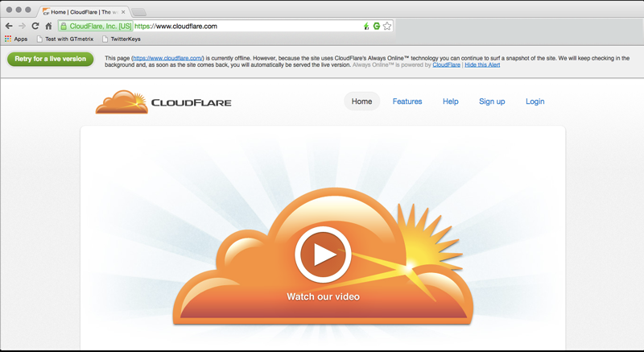Viewport: 644px width, 352px height.
Task: Click Hide this Alert
Action: (x=482, y=65)
